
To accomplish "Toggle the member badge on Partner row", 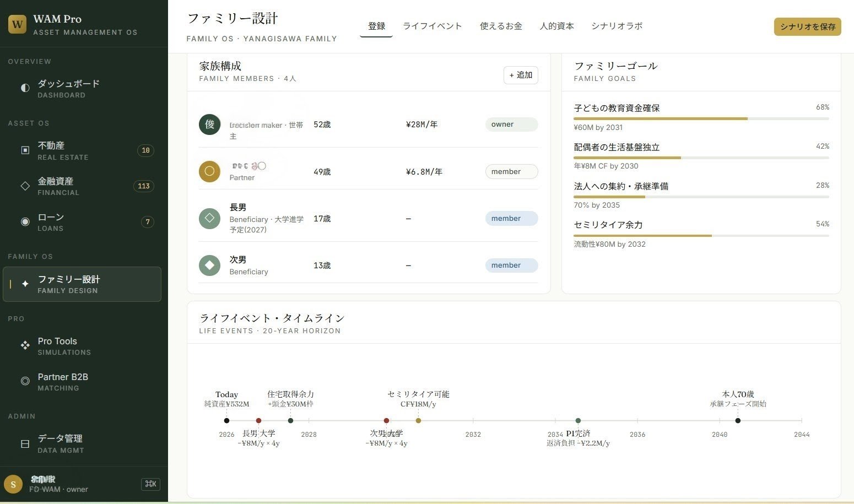I will pos(511,171).
